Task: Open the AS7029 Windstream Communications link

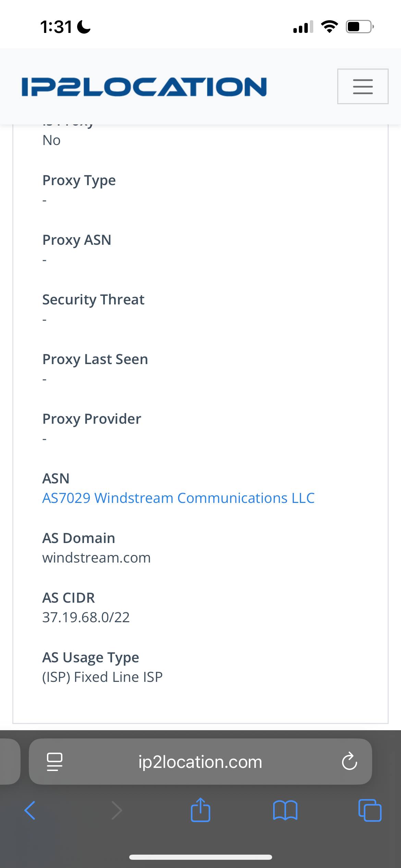Action: click(x=178, y=498)
